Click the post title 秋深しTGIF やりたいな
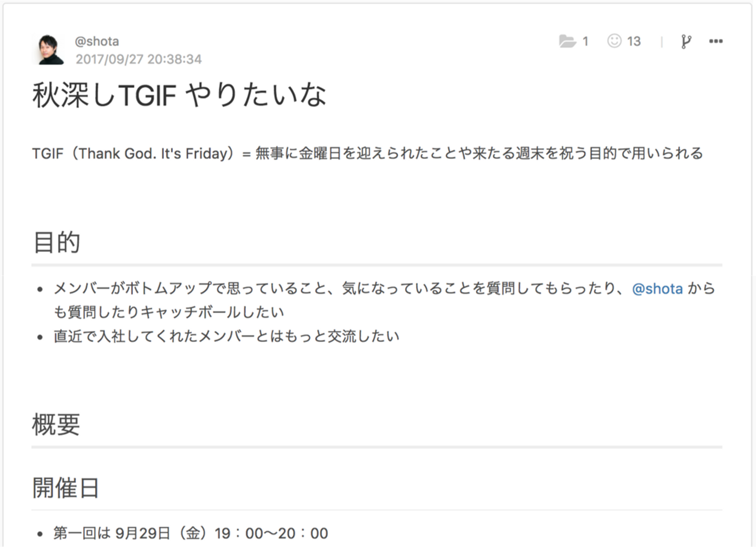 click(x=179, y=95)
